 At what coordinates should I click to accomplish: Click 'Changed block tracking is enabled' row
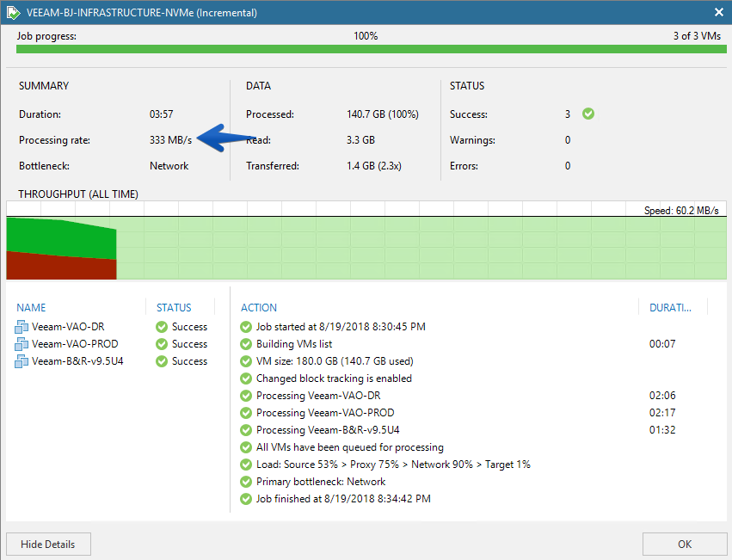334,378
